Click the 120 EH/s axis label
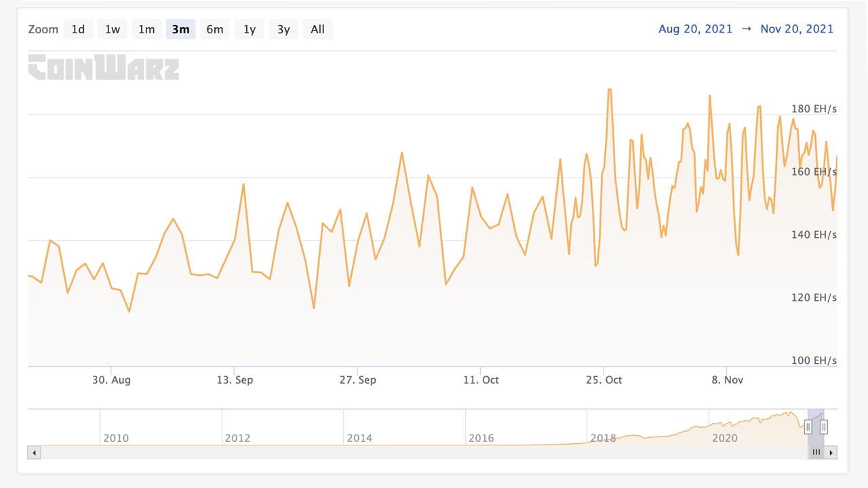Screen dimensions: 868x488 (814, 298)
